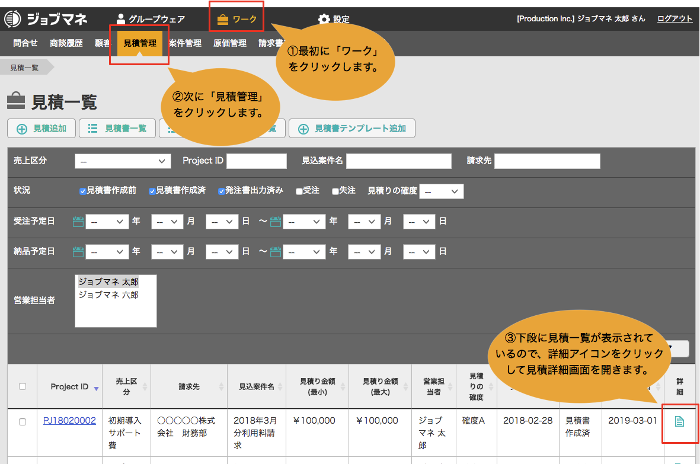Open the 受注予定日 end calendar icon
700x464 pixels.
pos(275,222)
